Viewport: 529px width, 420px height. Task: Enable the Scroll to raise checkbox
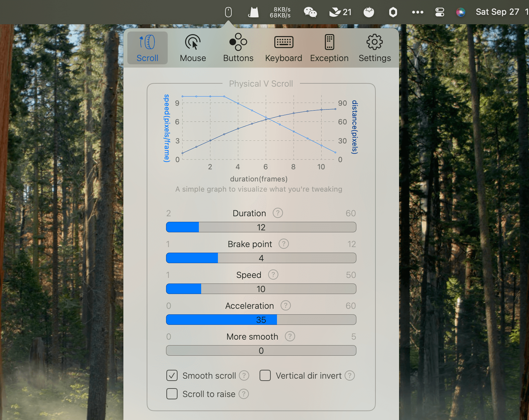172,394
